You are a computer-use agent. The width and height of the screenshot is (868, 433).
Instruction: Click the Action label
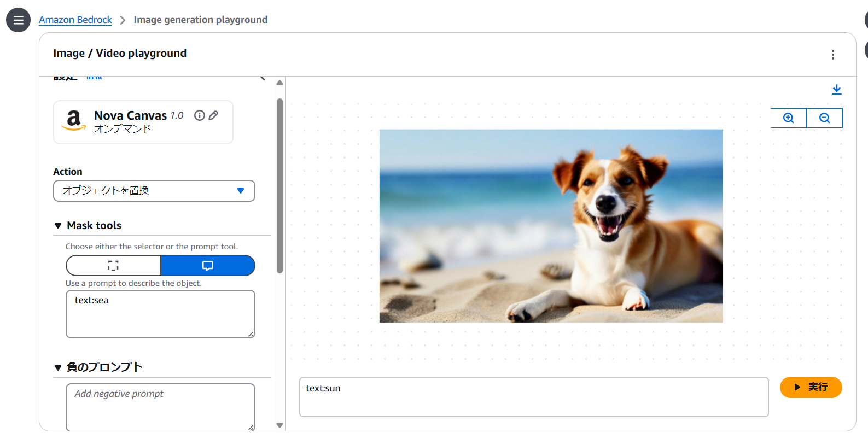tap(68, 172)
